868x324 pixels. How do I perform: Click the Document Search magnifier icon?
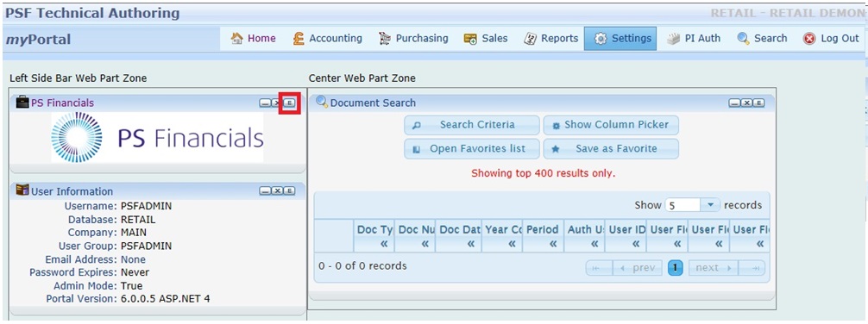[322, 102]
